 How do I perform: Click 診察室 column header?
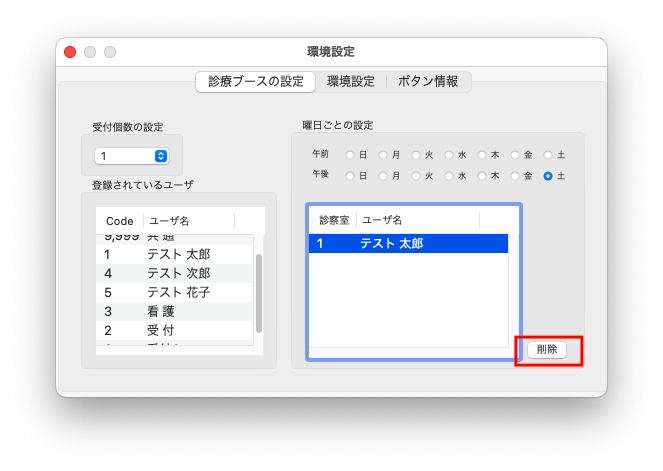[x=333, y=219]
